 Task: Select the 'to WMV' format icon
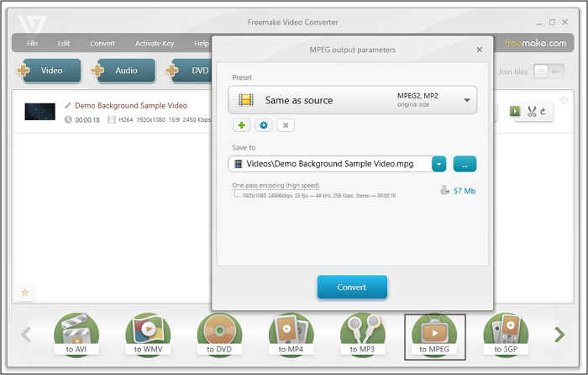148,335
